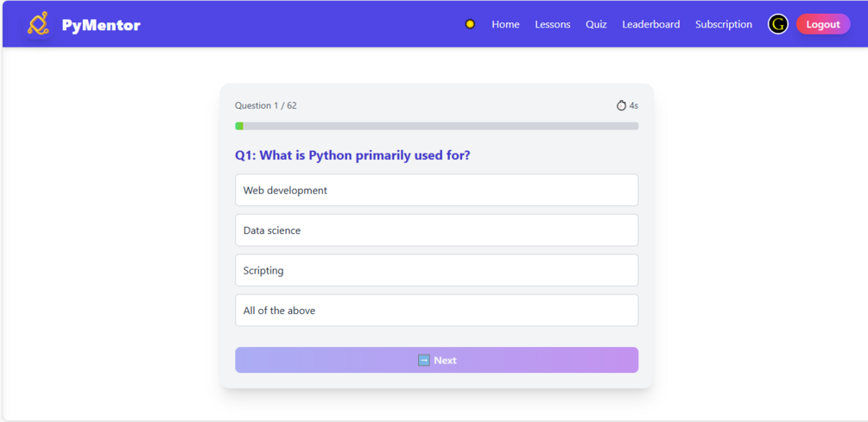Open the Lessons nav link
The width and height of the screenshot is (868, 422).
click(x=552, y=24)
